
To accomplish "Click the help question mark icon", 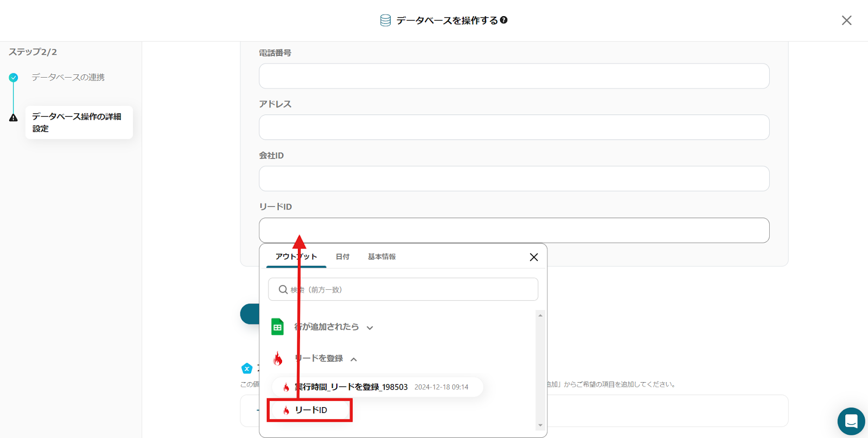I will 504,20.
